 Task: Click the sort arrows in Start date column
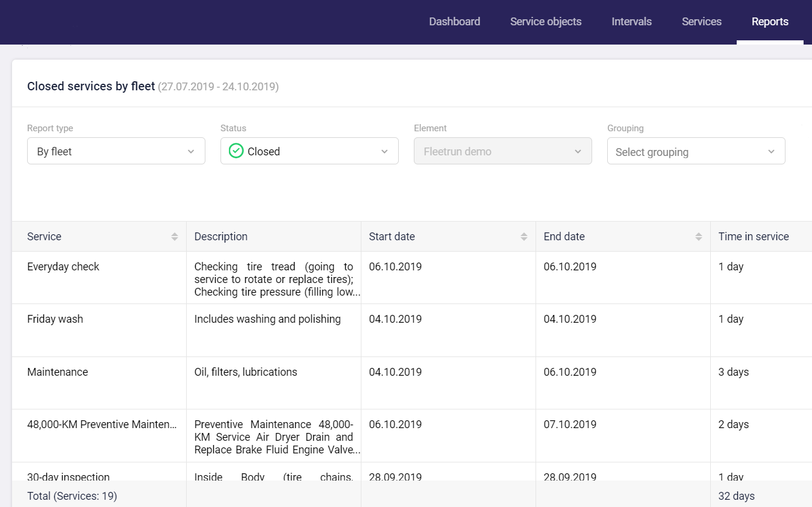point(523,237)
